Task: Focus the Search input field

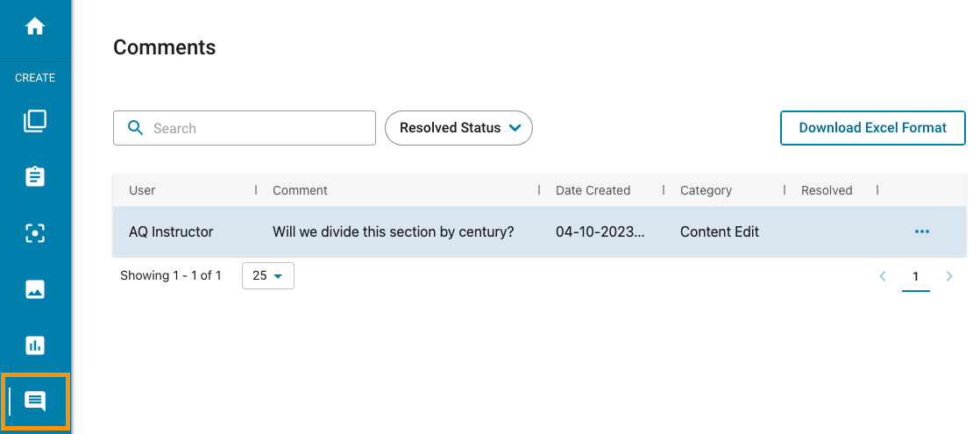Action: [245, 128]
